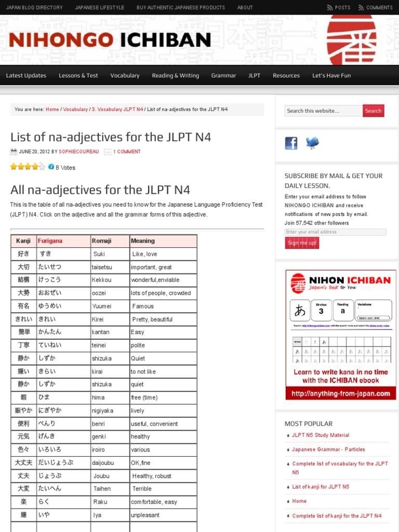Open Complete list of kanji JLPT N4 link

[x=337, y=516]
